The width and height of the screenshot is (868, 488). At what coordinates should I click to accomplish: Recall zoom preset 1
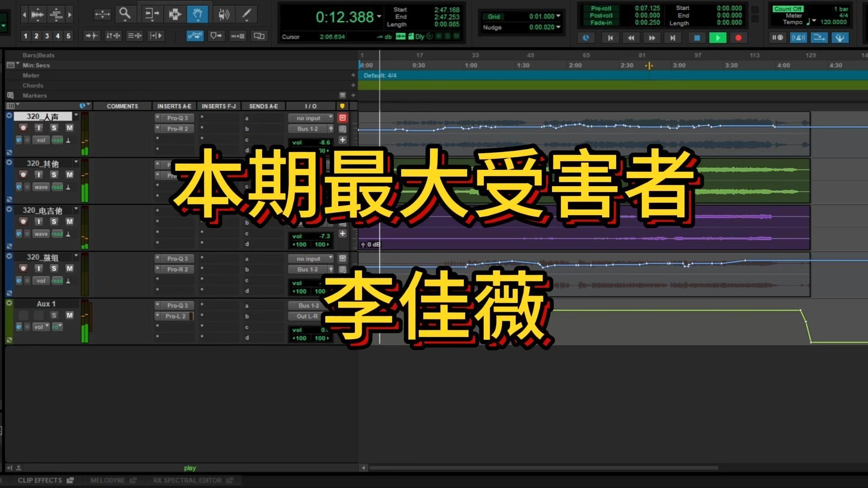(26, 36)
